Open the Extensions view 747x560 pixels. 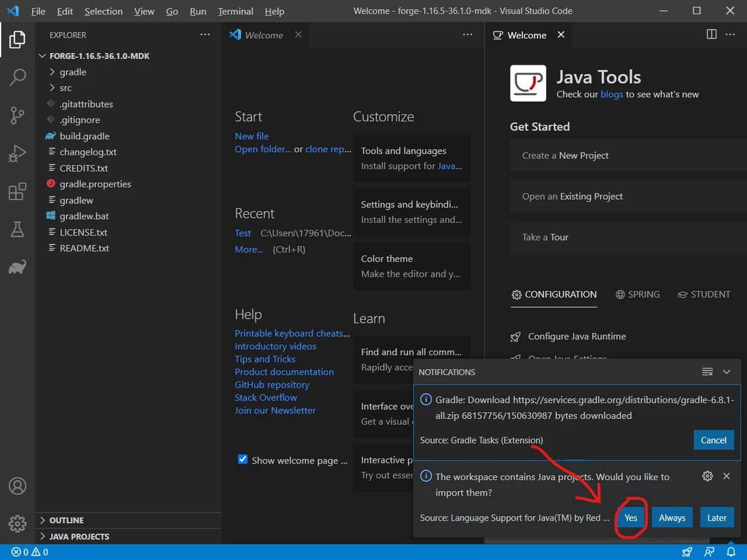coord(18,192)
